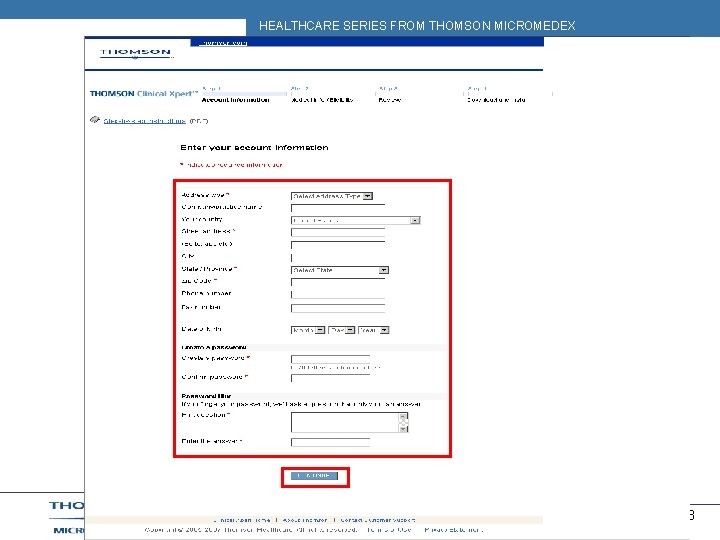720x540 pixels.
Task: Open the Select State dropdown
Action: 340,270
